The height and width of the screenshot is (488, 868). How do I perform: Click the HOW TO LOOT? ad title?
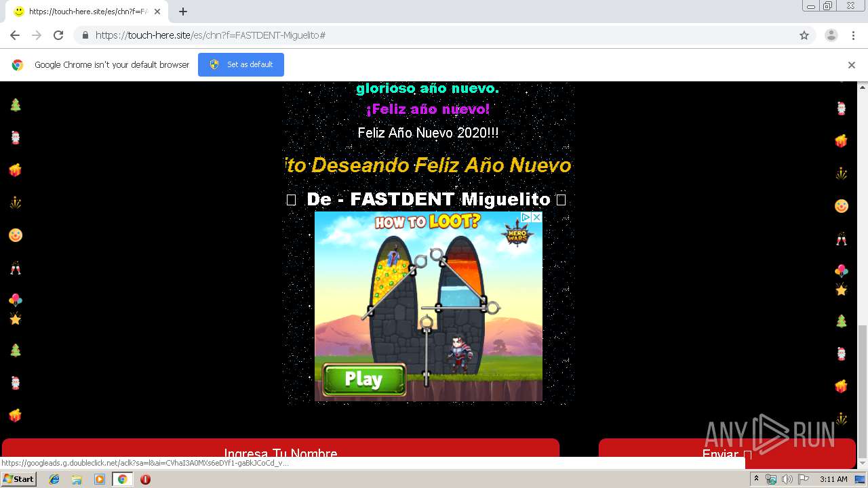pyautogui.click(x=427, y=221)
